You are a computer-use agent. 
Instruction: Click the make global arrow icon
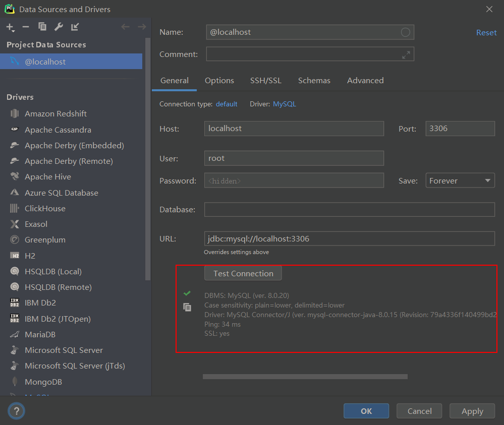75,27
